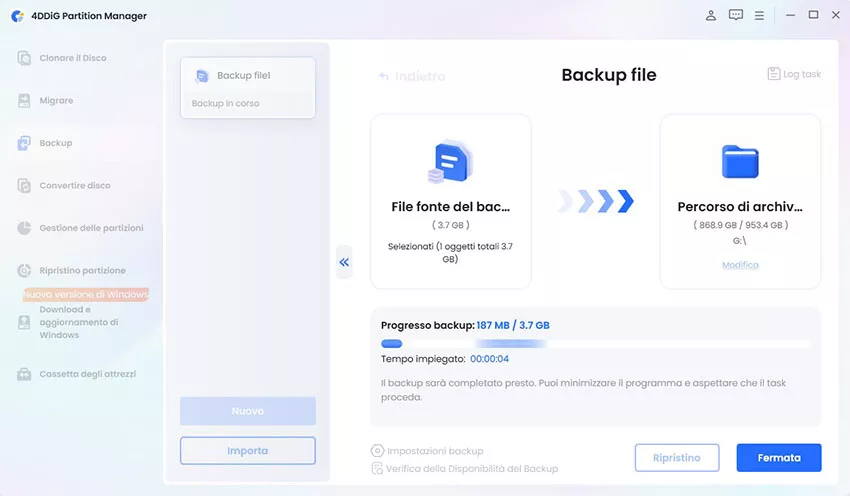Click the 4DDiG Partition Manager logo icon
The image size is (850, 496).
pyautogui.click(x=17, y=16)
